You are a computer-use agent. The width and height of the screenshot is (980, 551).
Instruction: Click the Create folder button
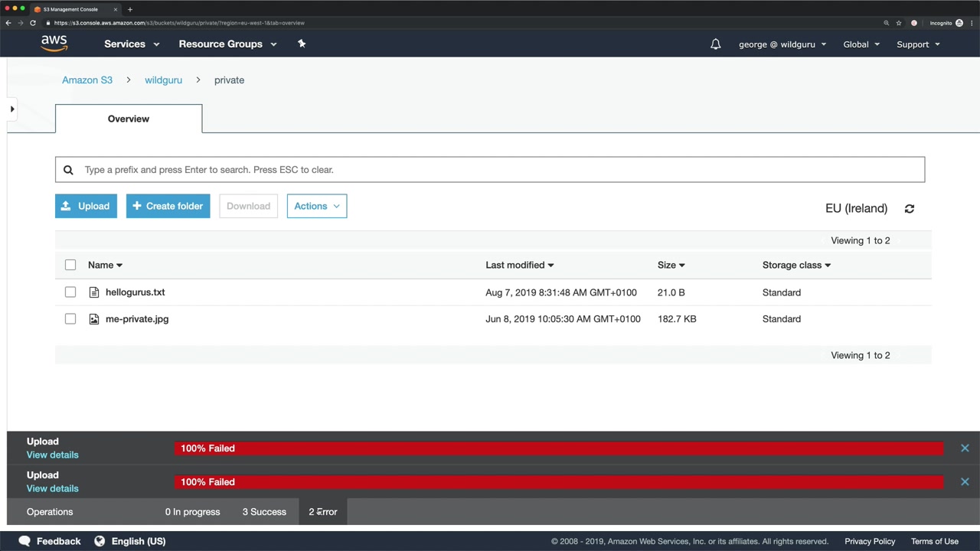click(168, 206)
